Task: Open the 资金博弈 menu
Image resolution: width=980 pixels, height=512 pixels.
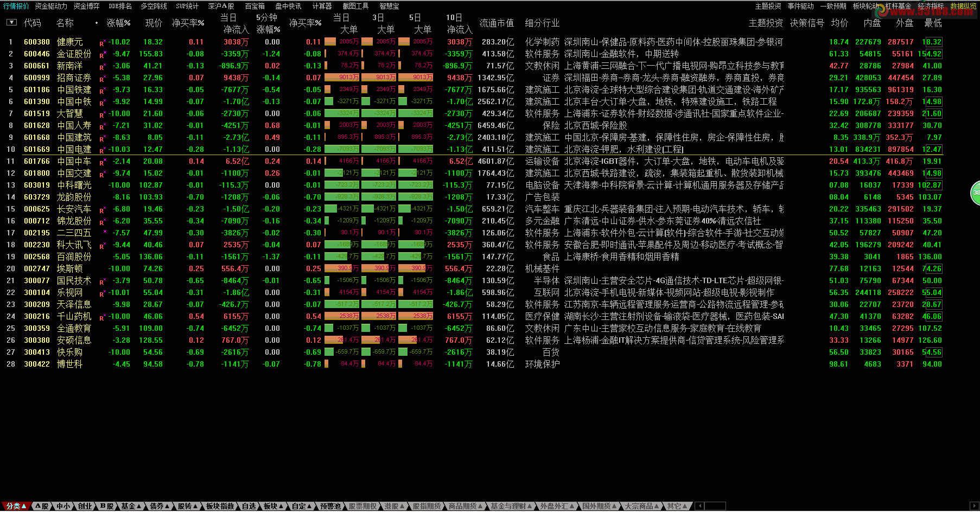Action: 87,6
